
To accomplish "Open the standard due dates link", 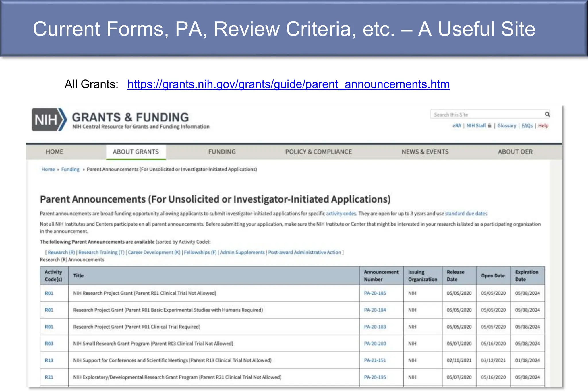I will [466, 214].
